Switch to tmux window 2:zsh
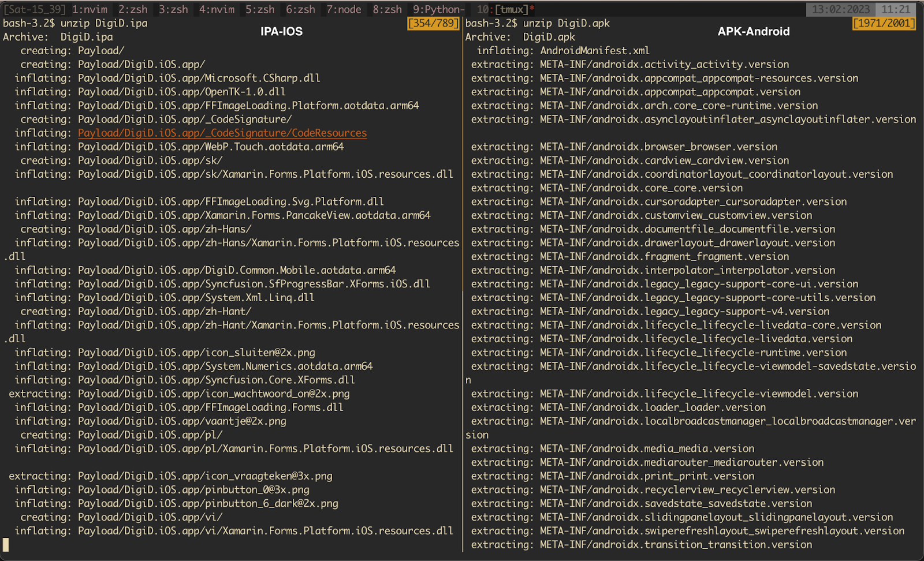The width and height of the screenshot is (924, 561). [133, 9]
